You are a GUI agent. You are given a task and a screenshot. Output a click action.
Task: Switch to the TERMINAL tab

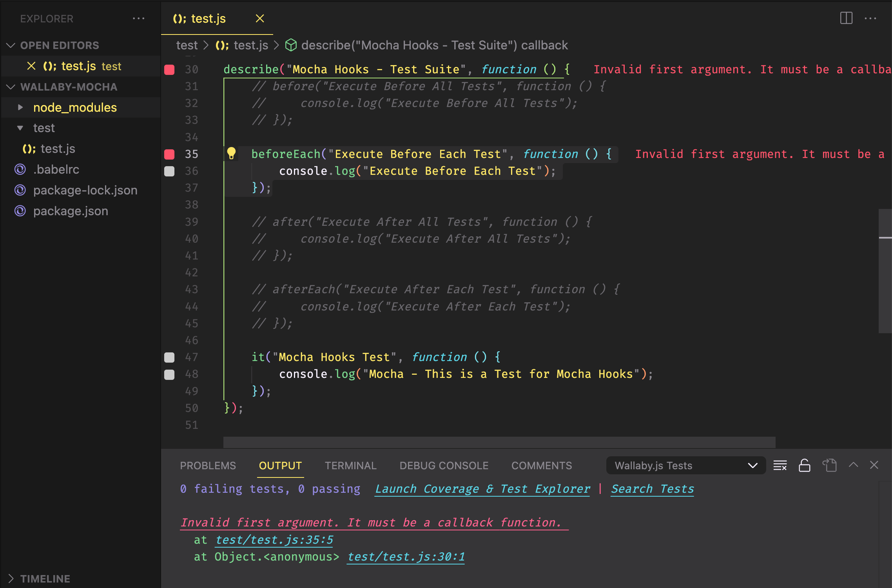pyautogui.click(x=350, y=465)
